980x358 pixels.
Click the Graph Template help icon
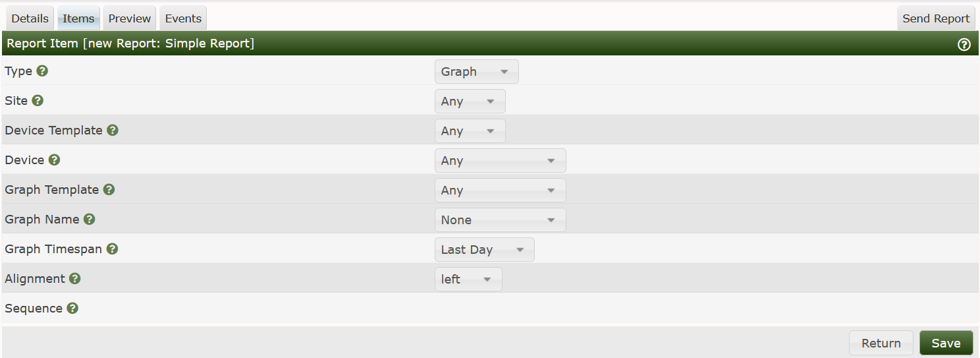(109, 190)
